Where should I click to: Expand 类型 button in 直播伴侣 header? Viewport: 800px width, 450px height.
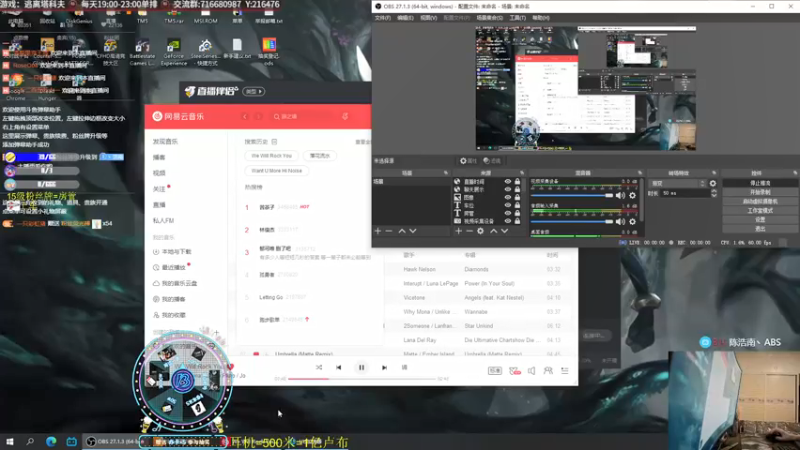255,92
